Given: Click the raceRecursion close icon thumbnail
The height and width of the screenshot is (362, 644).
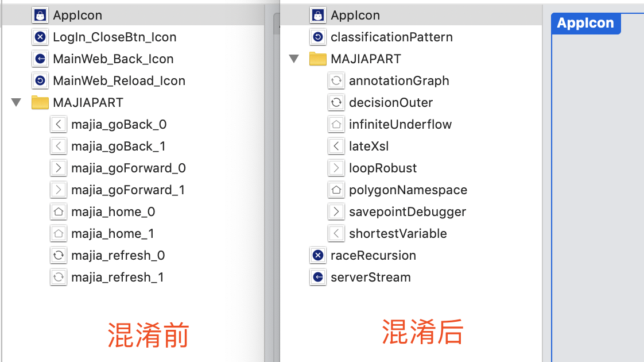Looking at the screenshot, I should 317,256.
